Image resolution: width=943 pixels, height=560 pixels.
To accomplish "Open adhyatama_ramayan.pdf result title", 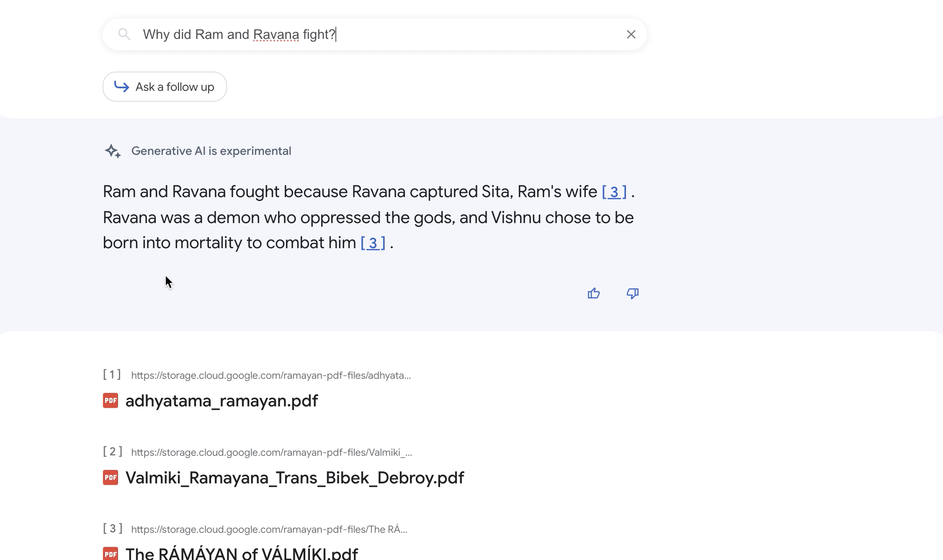I will tap(222, 401).
